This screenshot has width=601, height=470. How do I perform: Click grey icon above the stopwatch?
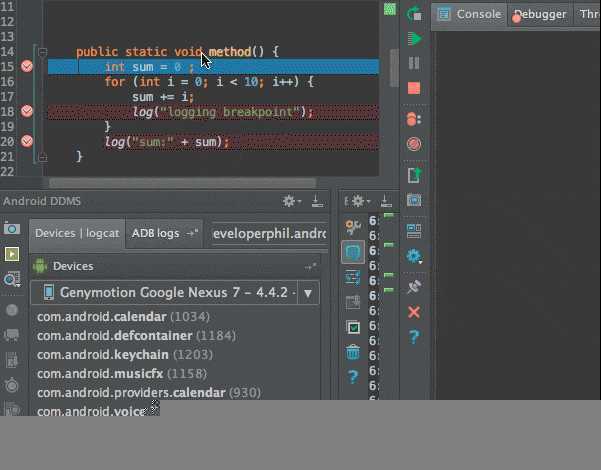point(12,361)
